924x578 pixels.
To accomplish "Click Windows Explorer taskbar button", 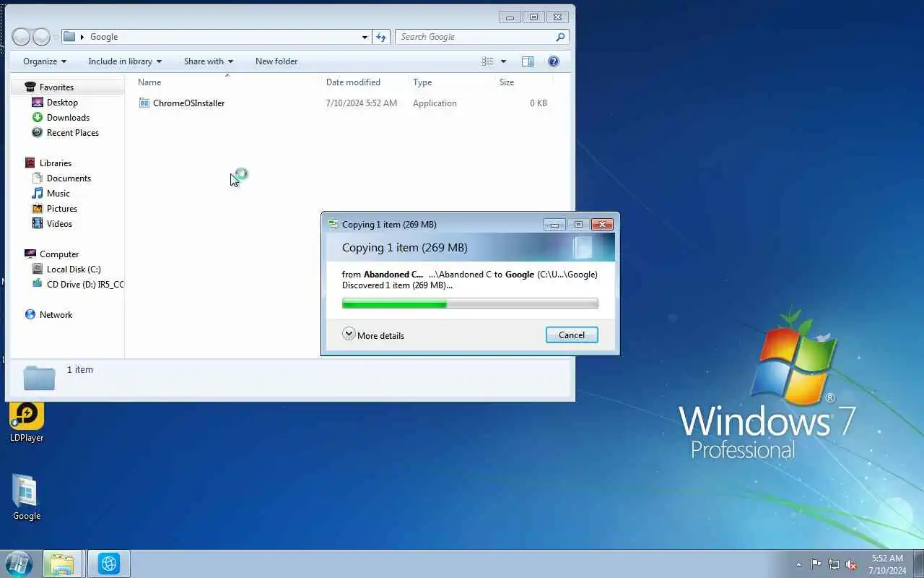I will 63,564.
